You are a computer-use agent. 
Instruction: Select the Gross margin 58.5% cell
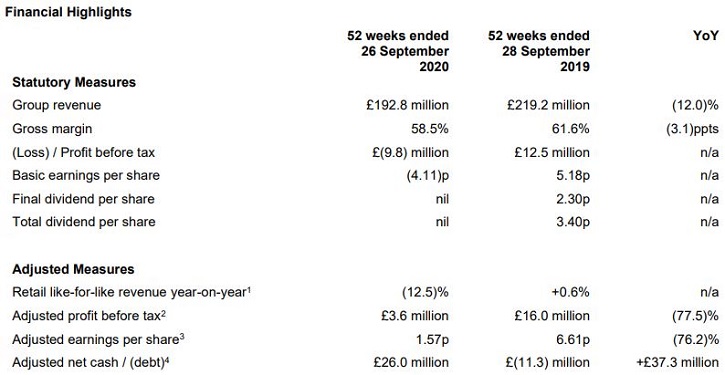430,129
